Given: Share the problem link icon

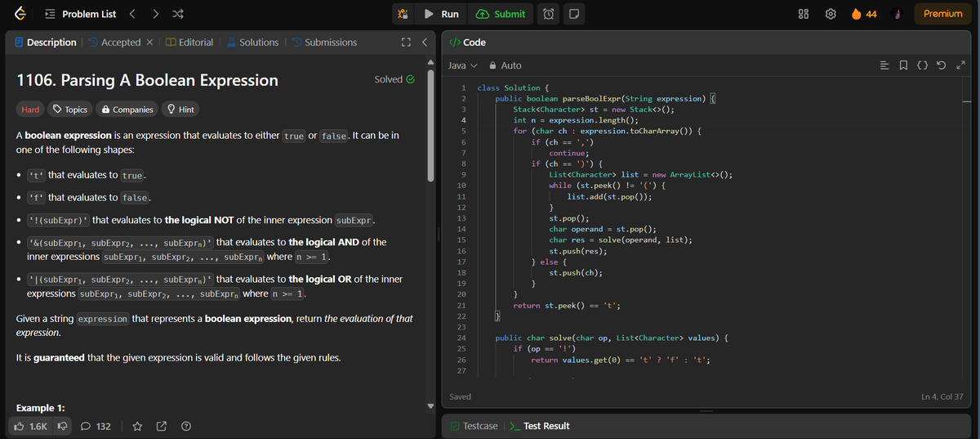Looking at the screenshot, I should point(162,426).
